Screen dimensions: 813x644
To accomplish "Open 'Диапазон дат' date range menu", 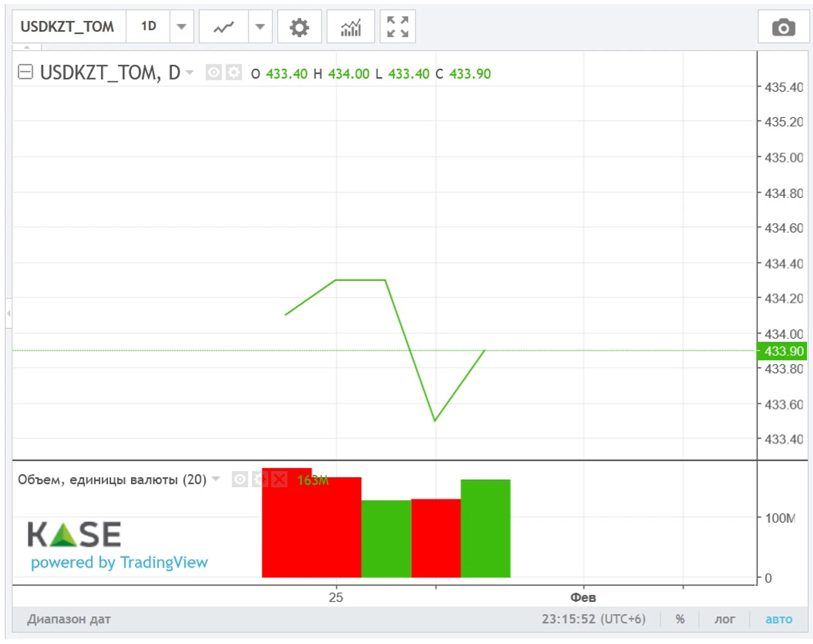I will click(69, 619).
